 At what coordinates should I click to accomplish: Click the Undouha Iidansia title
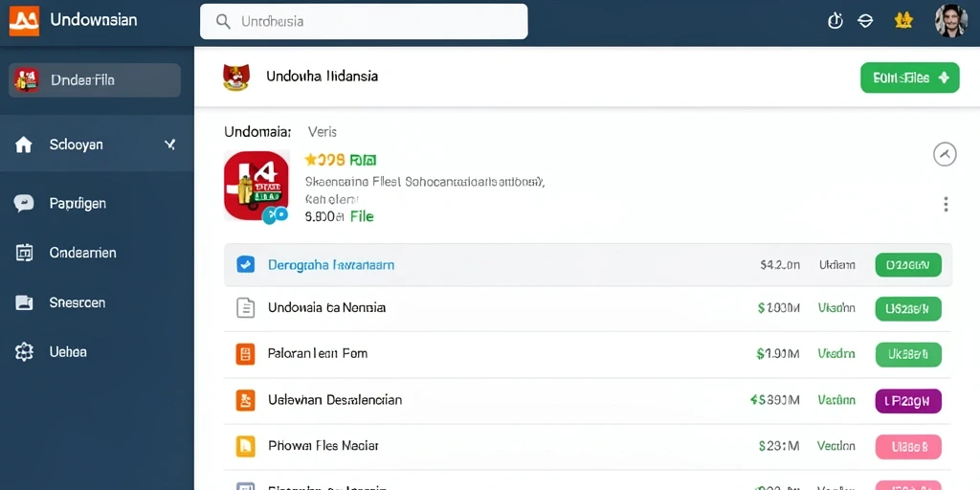tap(322, 77)
